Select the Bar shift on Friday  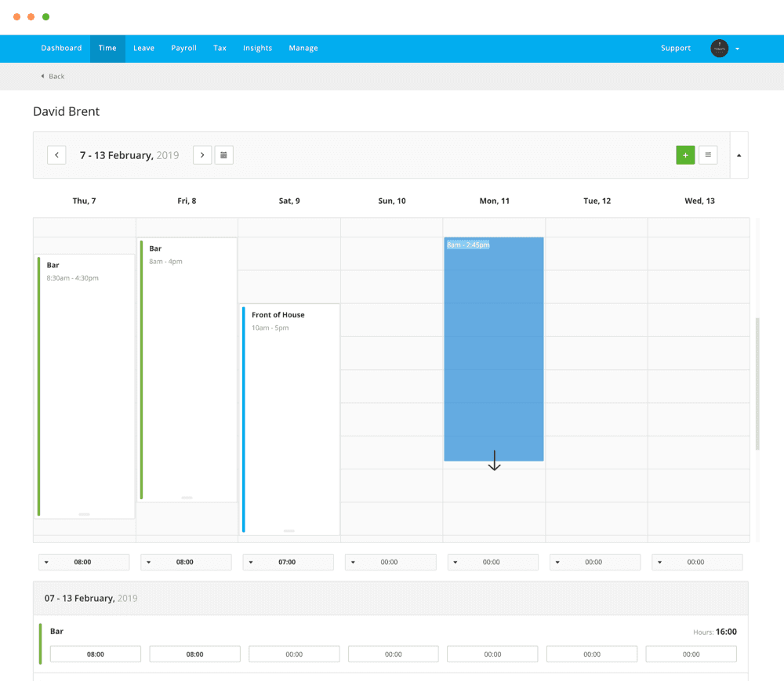tap(187, 353)
